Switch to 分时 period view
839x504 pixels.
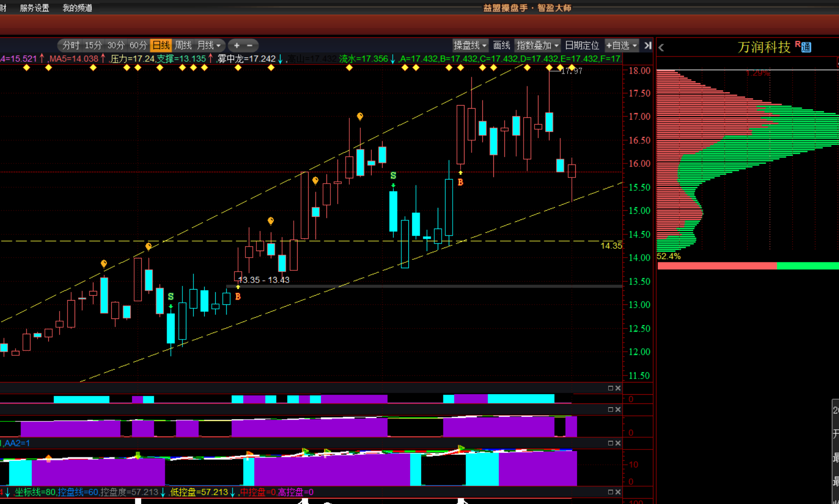71,46
